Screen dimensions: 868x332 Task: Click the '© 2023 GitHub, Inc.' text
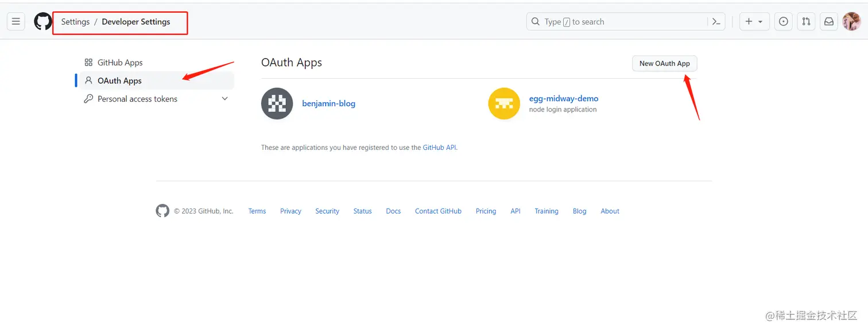click(x=204, y=211)
